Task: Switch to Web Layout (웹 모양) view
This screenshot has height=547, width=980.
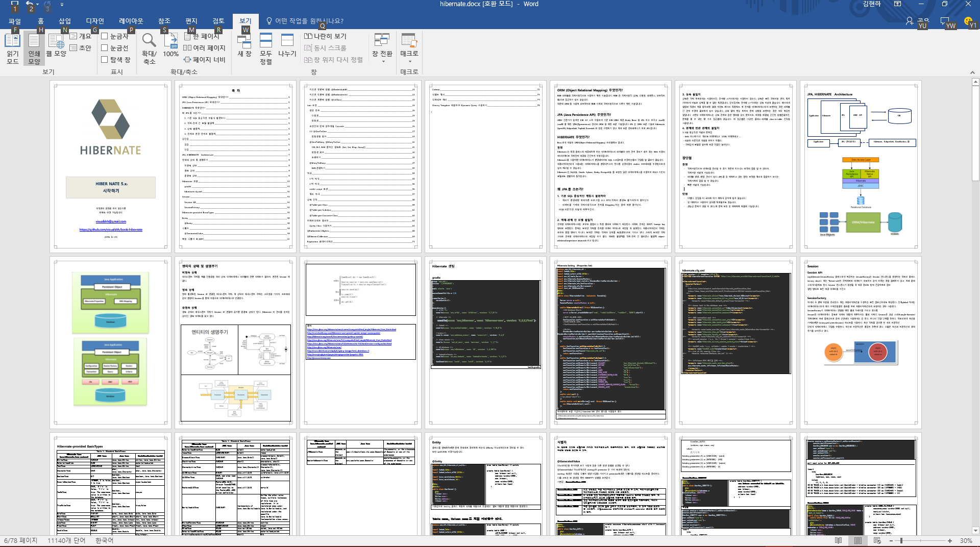Action: point(56,46)
